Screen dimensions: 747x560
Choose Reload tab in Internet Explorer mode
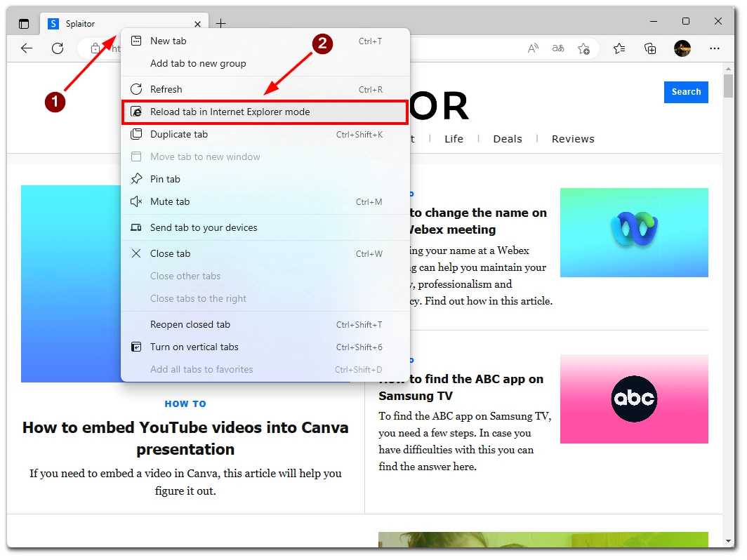[265, 112]
